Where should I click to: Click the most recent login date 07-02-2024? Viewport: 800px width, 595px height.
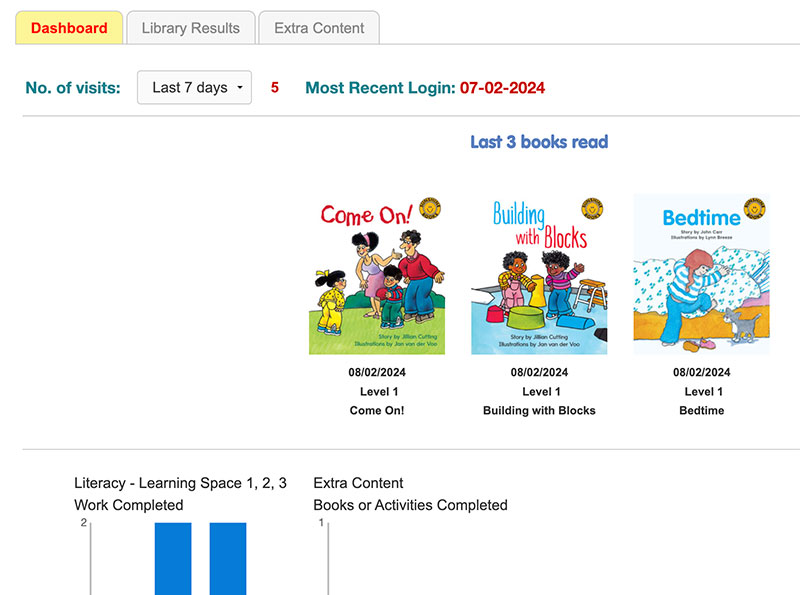[502, 88]
